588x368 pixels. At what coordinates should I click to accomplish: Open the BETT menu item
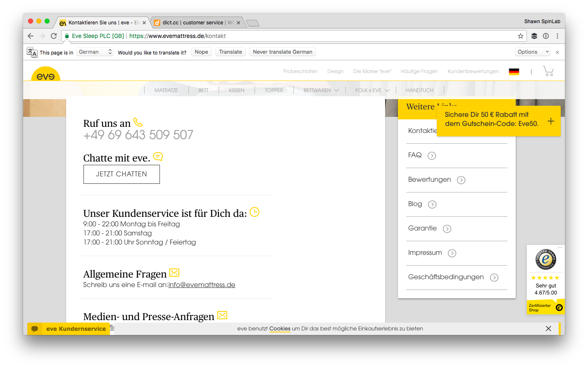coord(203,90)
